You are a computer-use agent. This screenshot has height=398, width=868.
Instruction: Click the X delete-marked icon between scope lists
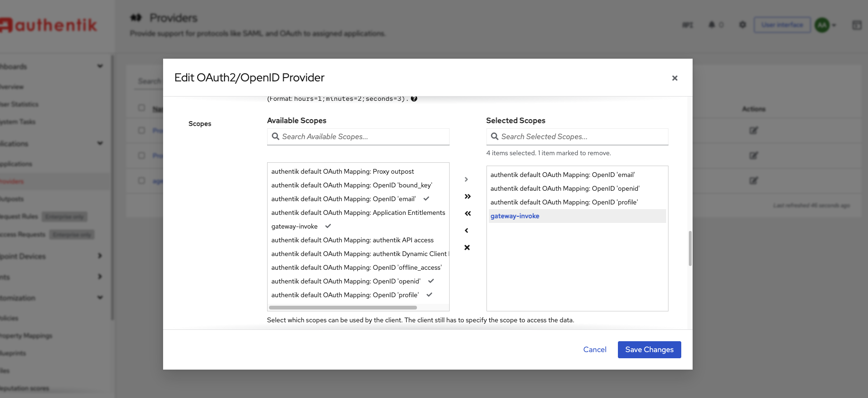point(467,248)
